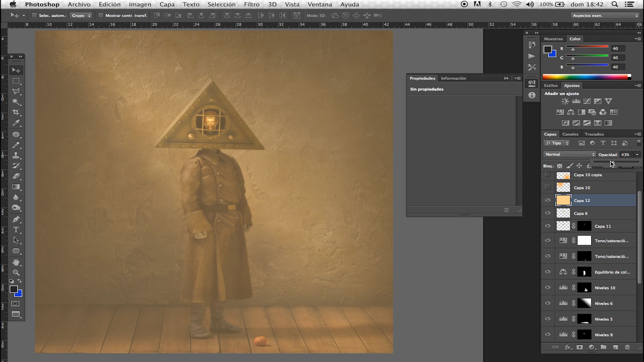Enable the Selec. autom. checkbox
The width and height of the screenshot is (644, 362).
(34, 15)
